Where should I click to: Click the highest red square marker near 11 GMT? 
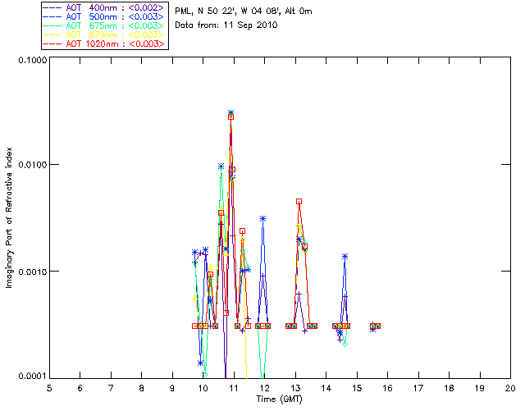[x=231, y=116]
